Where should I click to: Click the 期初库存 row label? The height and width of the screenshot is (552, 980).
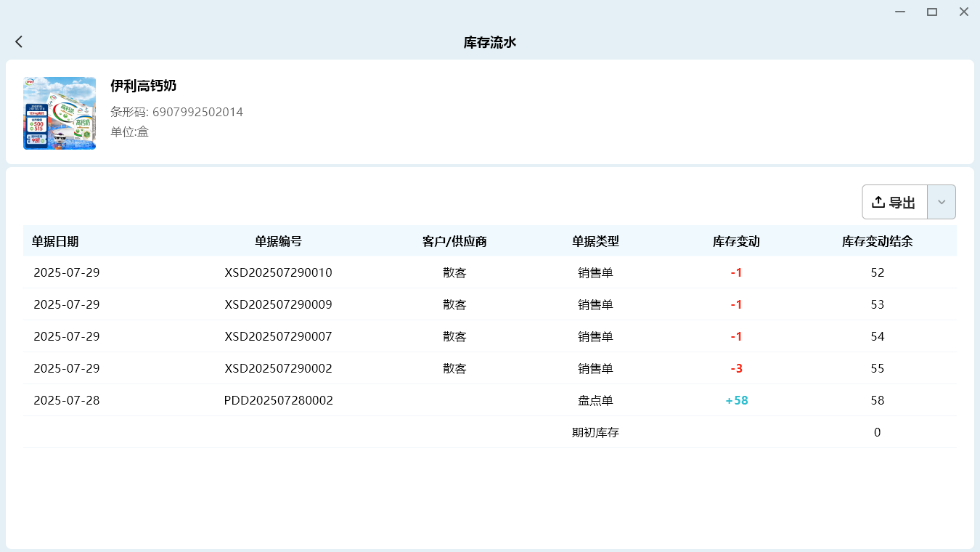pos(595,433)
